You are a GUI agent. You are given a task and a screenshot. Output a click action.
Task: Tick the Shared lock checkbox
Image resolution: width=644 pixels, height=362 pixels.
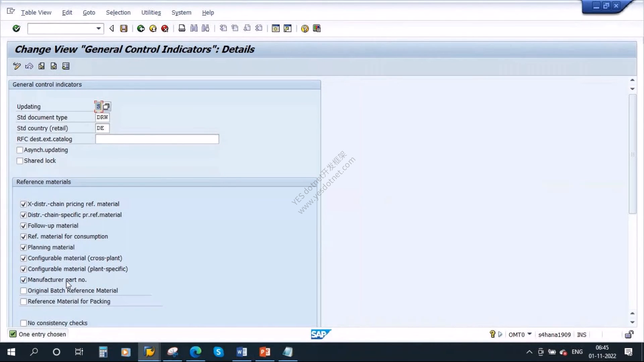[20, 161]
